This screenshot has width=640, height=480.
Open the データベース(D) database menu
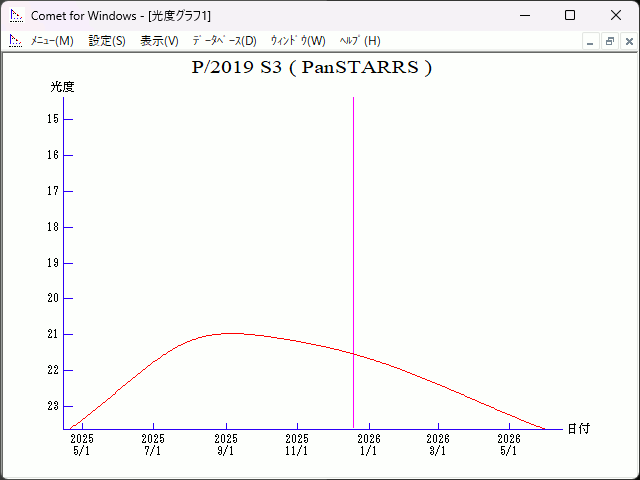(224, 41)
